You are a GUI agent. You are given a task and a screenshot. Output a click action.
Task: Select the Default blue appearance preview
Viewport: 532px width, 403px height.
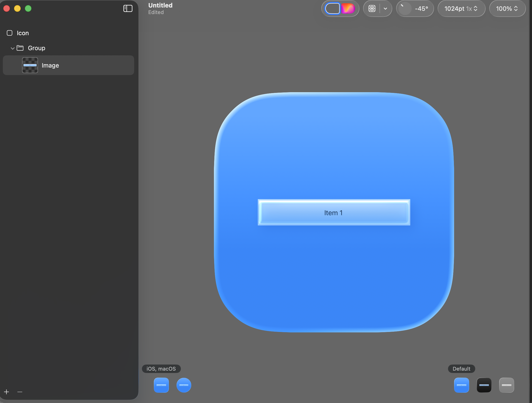(x=461, y=385)
